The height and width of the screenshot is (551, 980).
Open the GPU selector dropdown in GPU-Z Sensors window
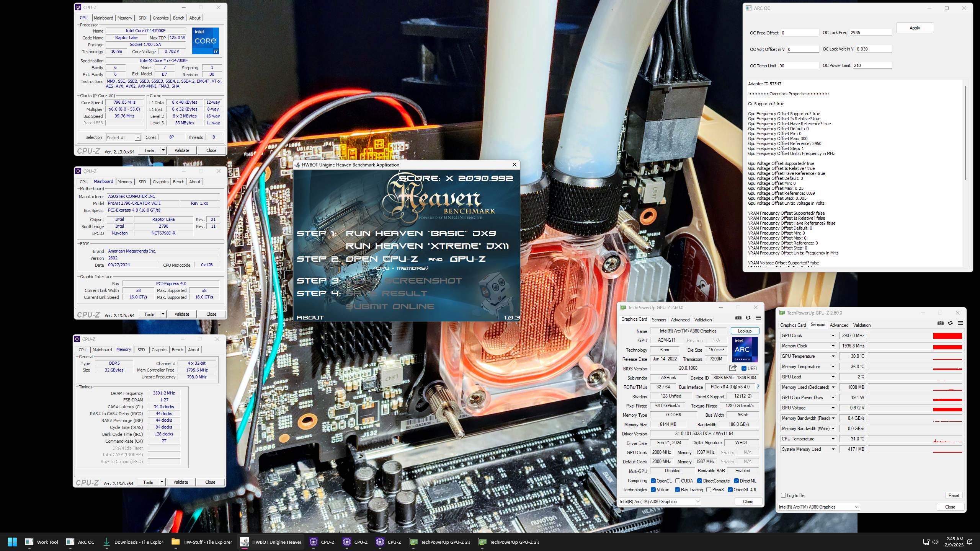point(819,507)
